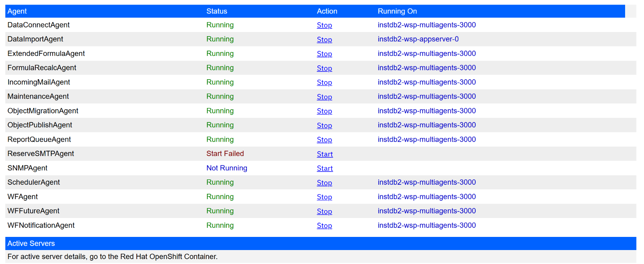Stop the DataImportAgent
This screenshot has width=644, height=264.
[324, 39]
